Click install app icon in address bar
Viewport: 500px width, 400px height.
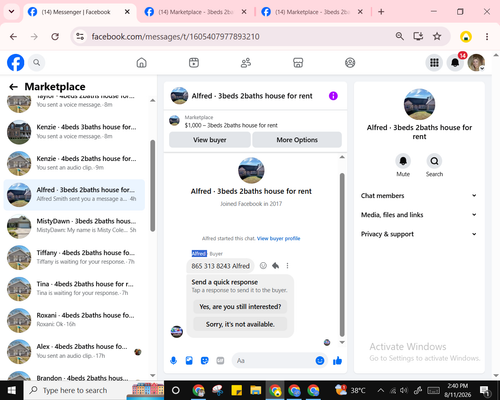pyautogui.click(x=418, y=36)
